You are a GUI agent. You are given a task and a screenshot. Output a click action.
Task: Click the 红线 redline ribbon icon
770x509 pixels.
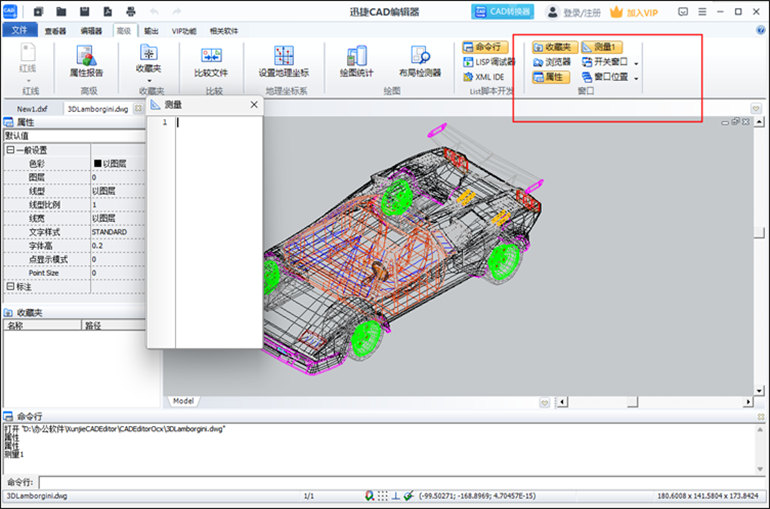(x=28, y=58)
